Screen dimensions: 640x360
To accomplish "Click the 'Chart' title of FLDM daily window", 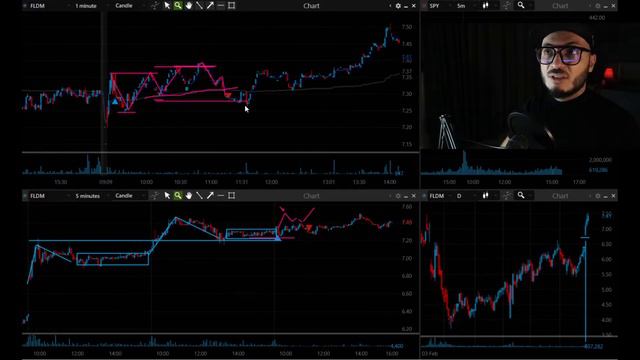I will [560, 196].
